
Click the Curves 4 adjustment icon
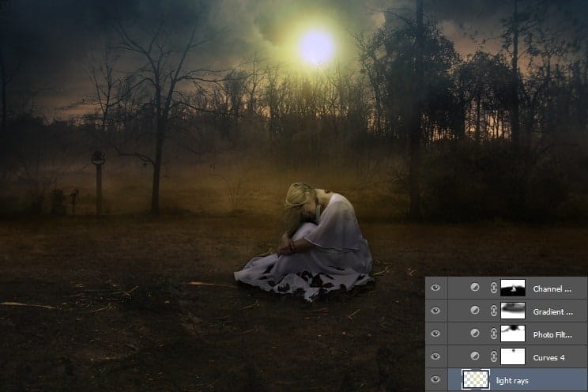[475, 356]
